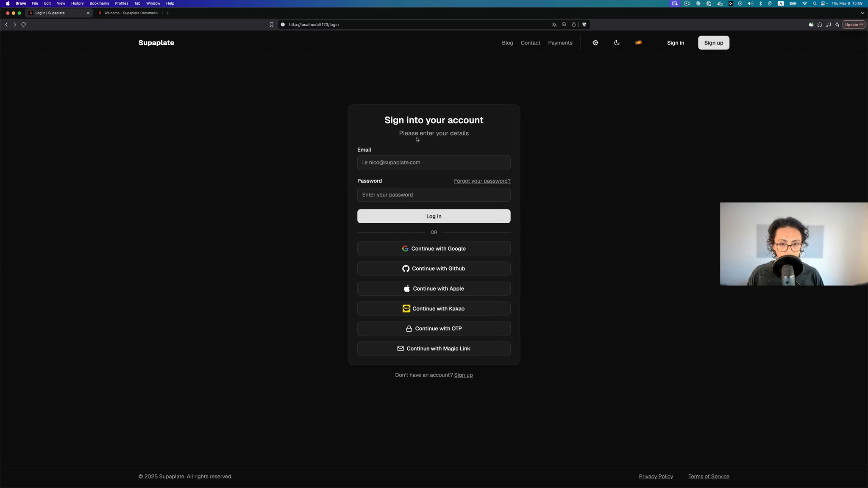Go back with browser back arrow
This screenshot has width=868, height=488.
[x=6, y=25]
